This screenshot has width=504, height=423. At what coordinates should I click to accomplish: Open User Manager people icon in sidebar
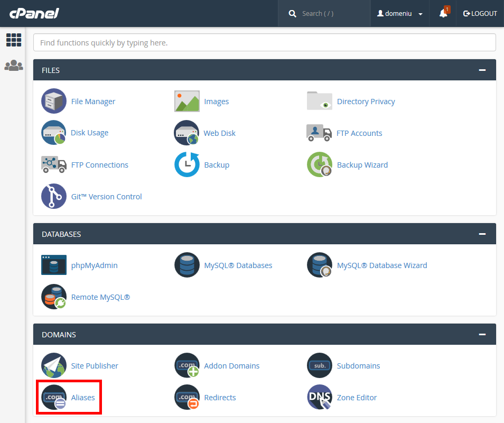(x=14, y=65)
